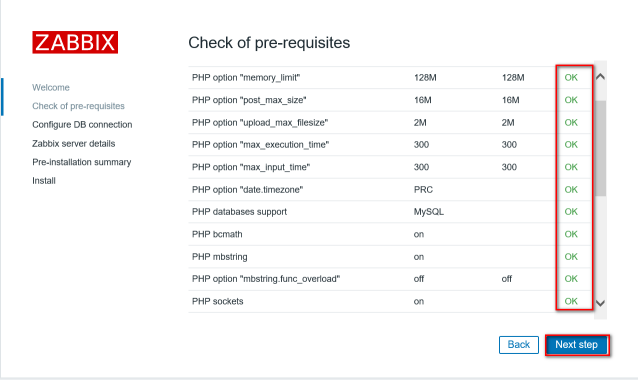Click the PHP databases support row label
The height and width of the screenshot is (380, 638).
pos(239,212)
